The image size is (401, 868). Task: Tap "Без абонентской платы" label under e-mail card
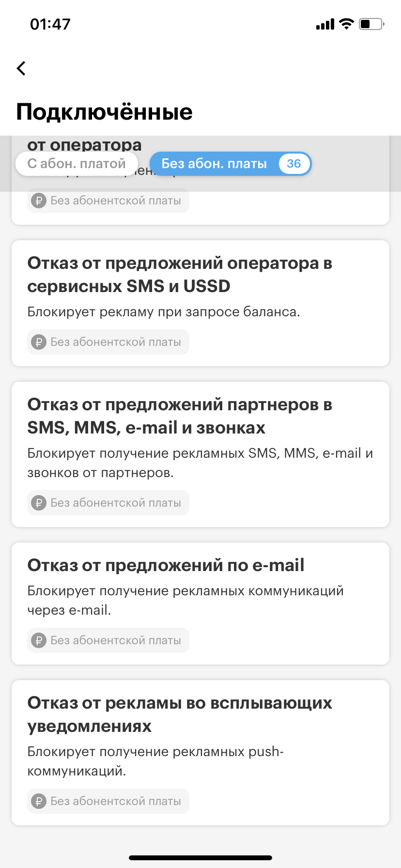(116, 640)
